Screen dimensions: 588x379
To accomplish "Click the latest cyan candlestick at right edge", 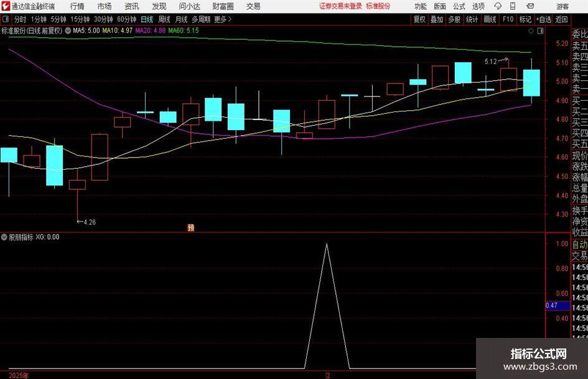I will coord(531,83).
